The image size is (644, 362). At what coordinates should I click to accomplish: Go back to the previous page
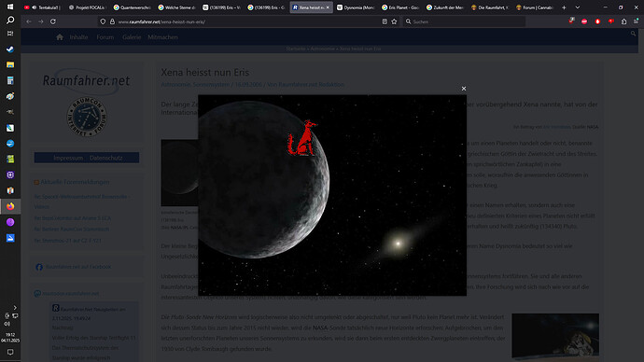tap(29, 21)
